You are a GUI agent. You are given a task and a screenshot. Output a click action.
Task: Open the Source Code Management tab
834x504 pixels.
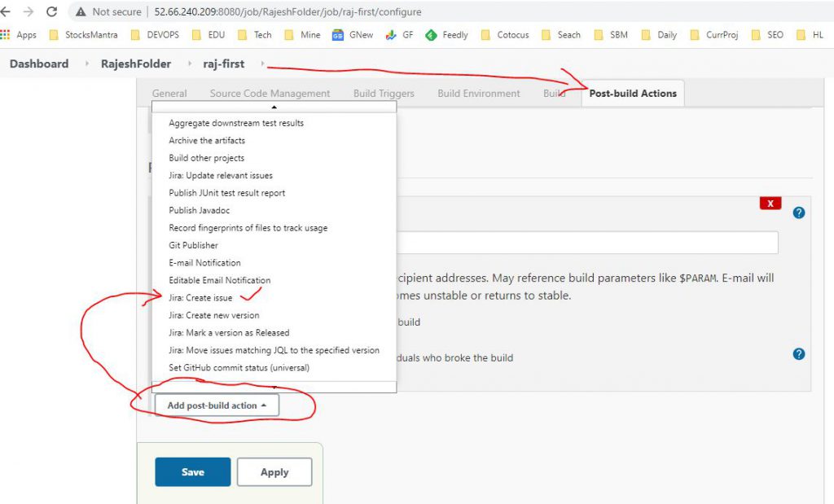270,94
